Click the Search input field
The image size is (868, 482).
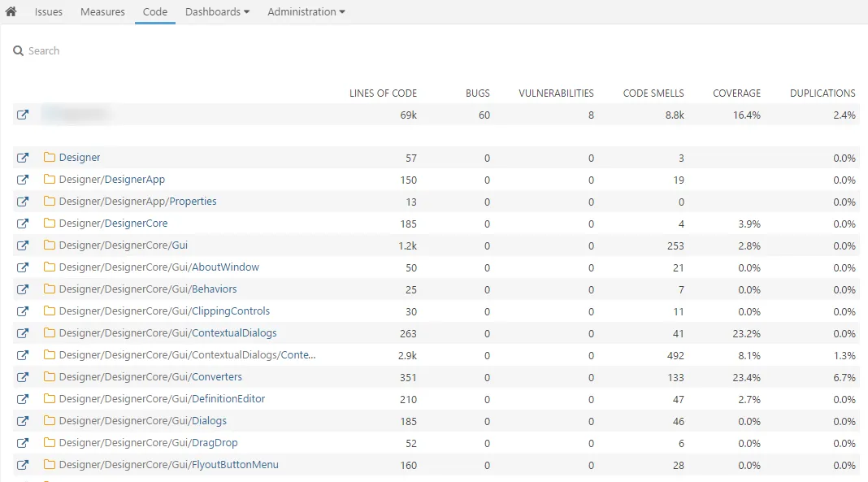(44, 51)
